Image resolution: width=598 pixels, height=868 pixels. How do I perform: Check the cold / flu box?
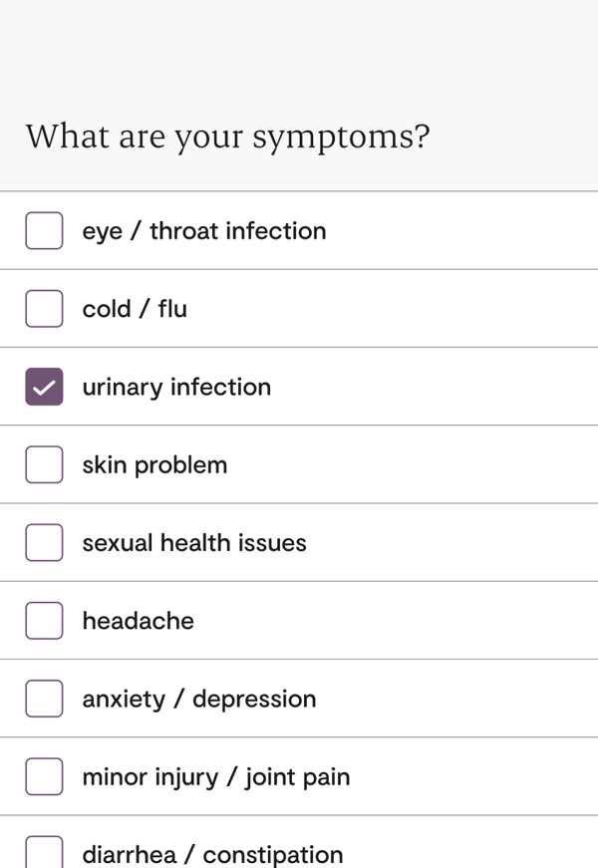(44, 308)
